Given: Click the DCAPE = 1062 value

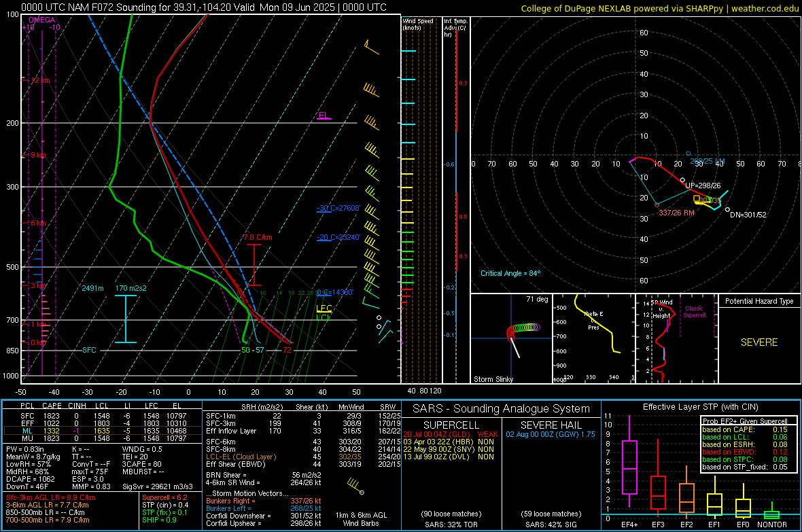Looking at the screenshot, I should (30, 479).
